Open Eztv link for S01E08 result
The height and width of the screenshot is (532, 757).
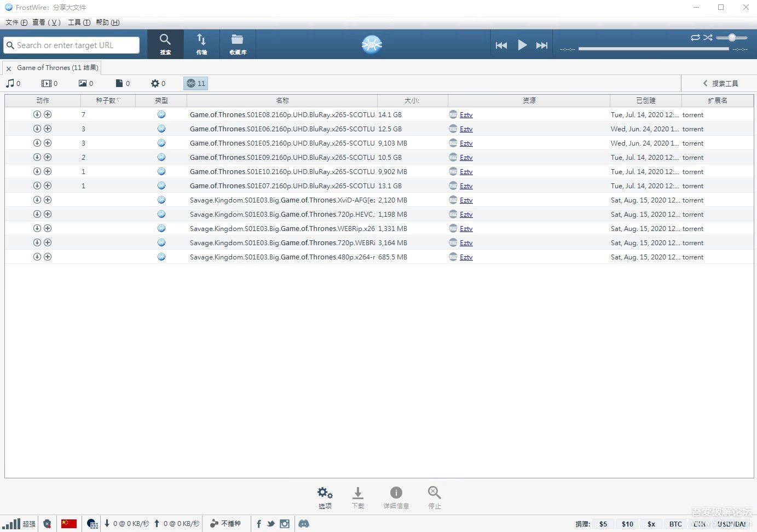(466, 114)
